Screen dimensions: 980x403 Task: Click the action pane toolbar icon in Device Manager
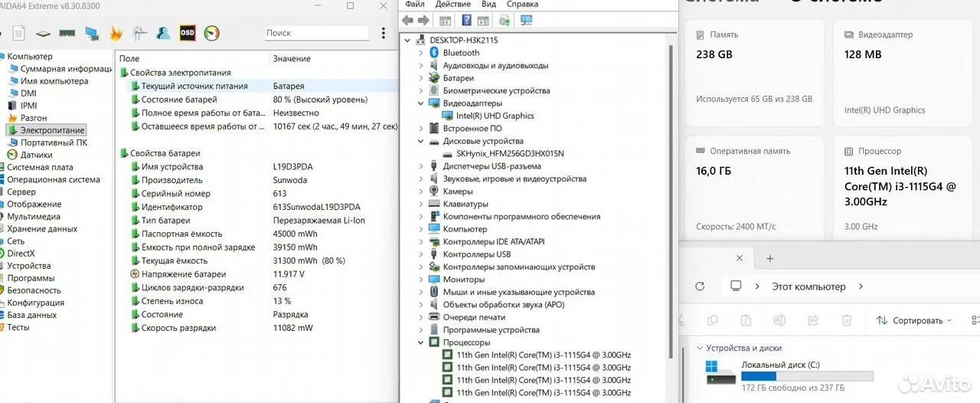483,20
